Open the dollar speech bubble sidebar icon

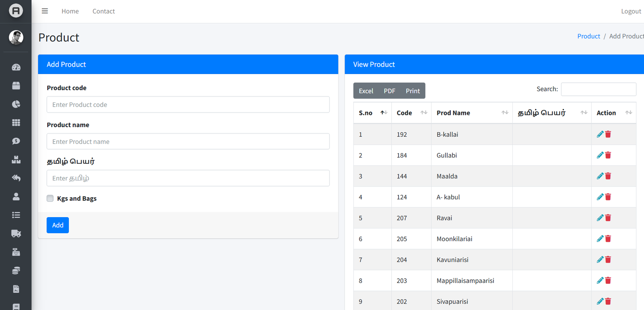pos(16,141)
